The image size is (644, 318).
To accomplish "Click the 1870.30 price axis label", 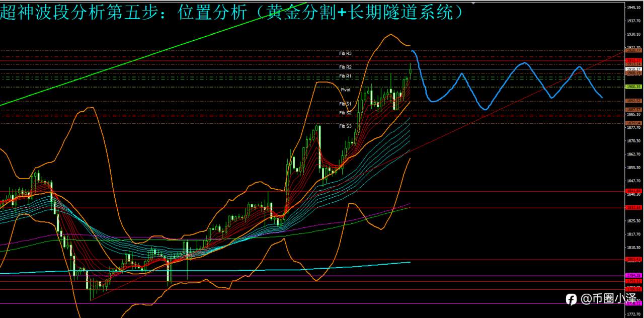I will [x=633, y=141].
